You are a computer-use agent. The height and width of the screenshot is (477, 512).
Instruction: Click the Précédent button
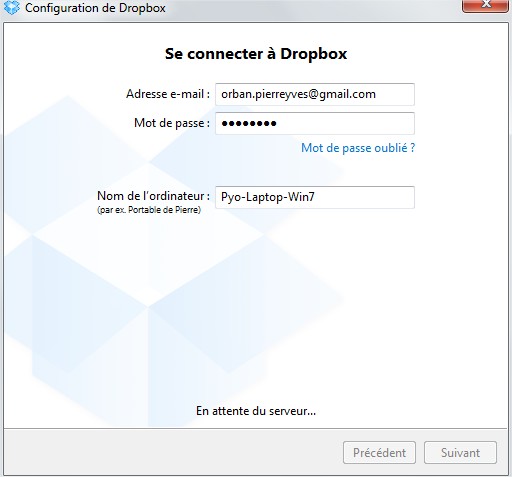point(379,453)
